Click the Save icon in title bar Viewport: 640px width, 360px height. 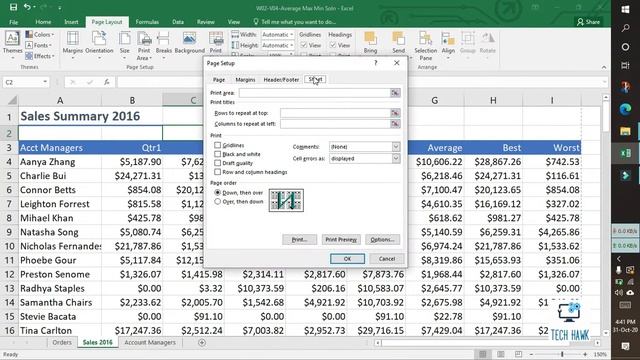click(x=13, y=7)
